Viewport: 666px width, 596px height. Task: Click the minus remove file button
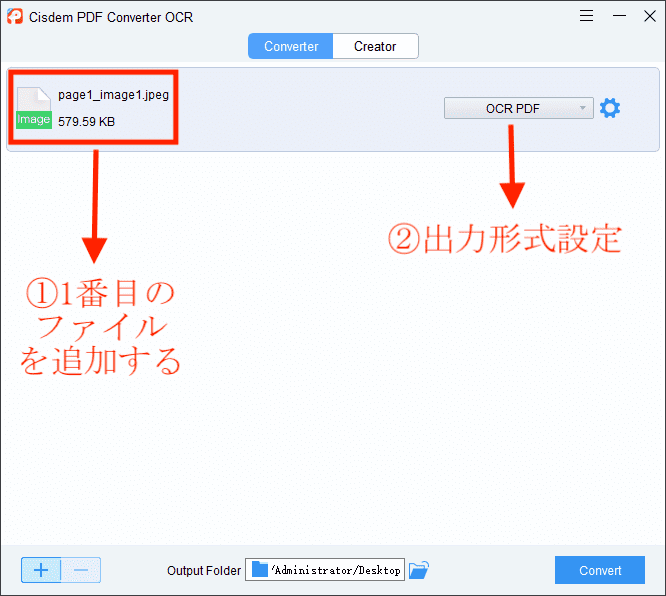pyautogui.click(x=81, y=570)
